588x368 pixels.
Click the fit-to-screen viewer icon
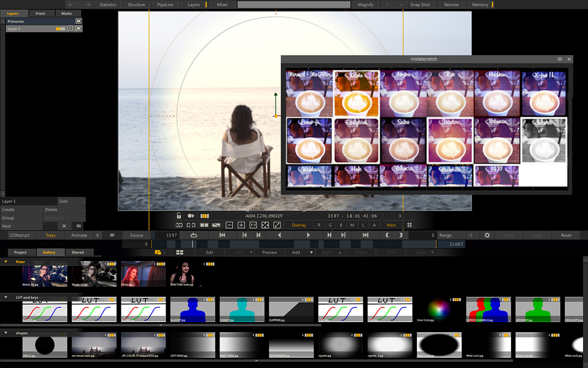pos(265,225)
